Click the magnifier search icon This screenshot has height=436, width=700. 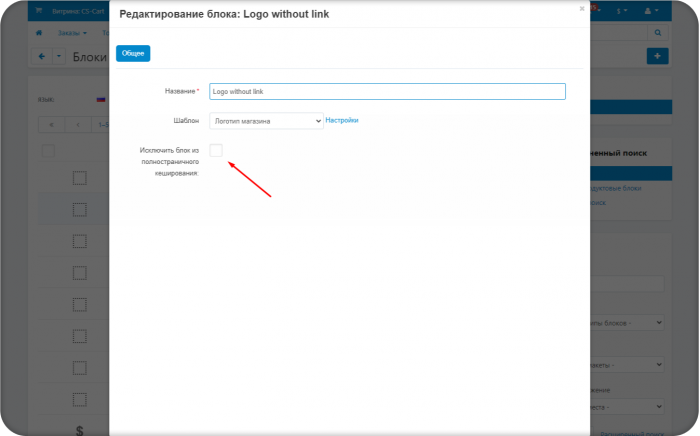pos(658,33)
